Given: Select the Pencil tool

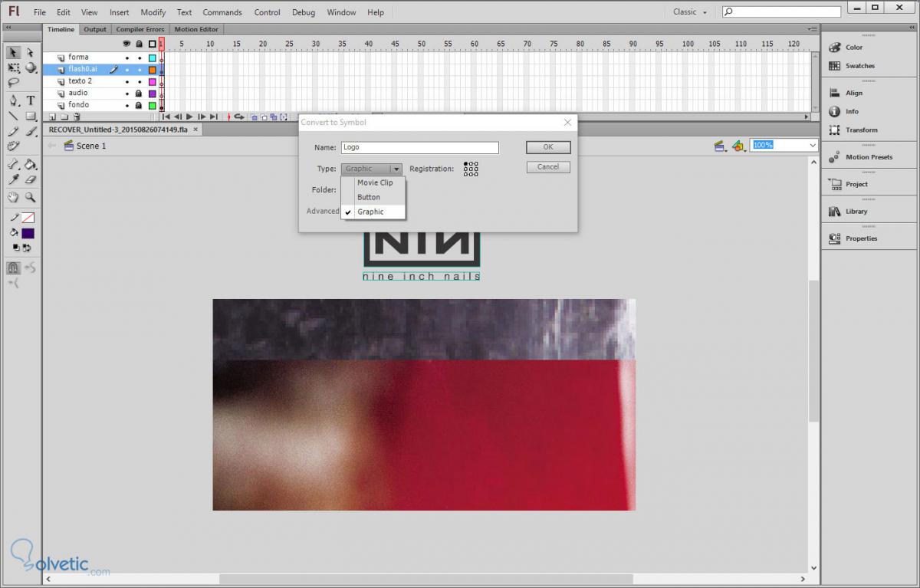Looking at the screenshot, I should (14, 131).
